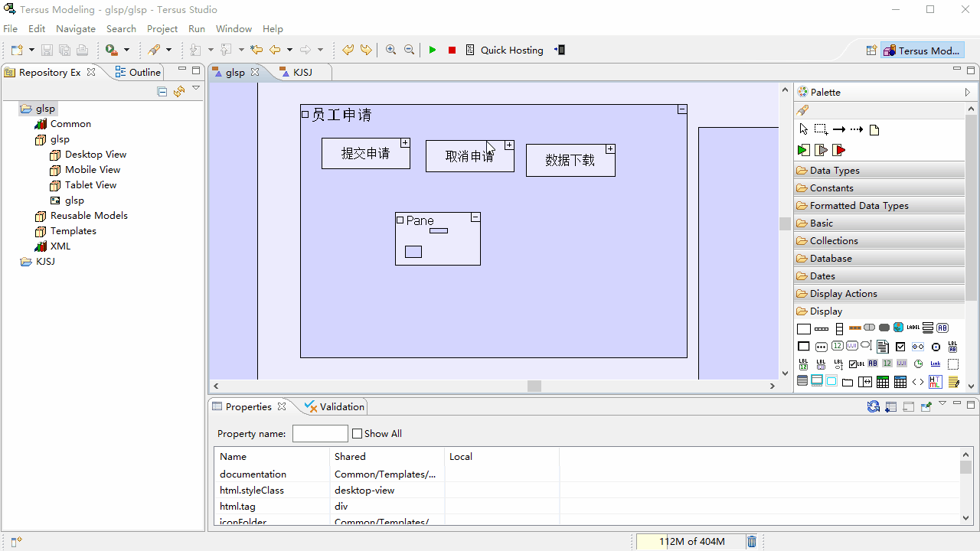980x551 pixels.
Task: Open the Repository Explorer view menu triangle
Action: pyautogui.click(x=196, y=89)
